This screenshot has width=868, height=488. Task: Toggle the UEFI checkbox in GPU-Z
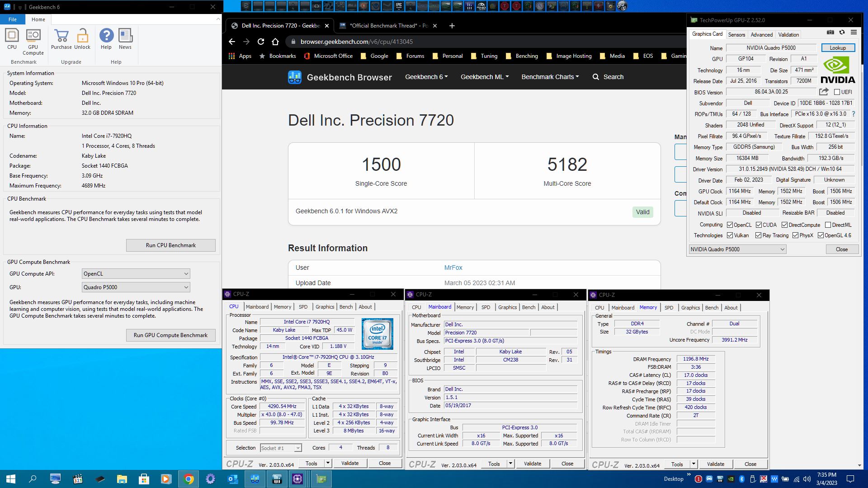point(837,92)
